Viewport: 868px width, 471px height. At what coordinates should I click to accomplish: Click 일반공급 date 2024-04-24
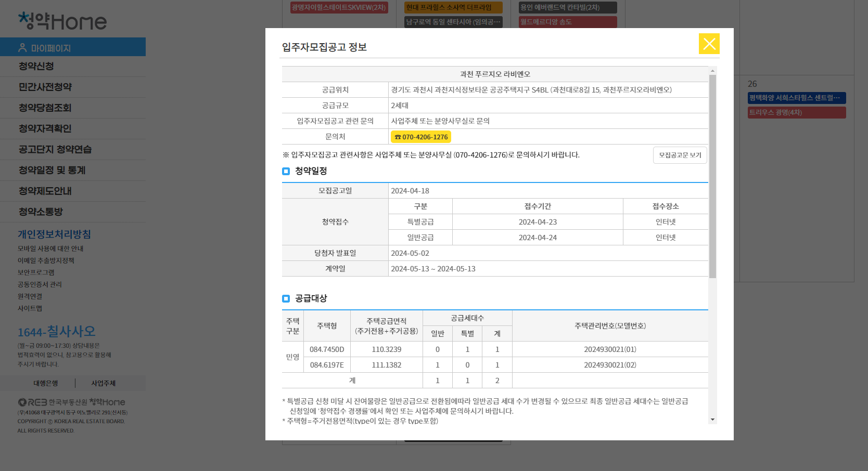538,238
